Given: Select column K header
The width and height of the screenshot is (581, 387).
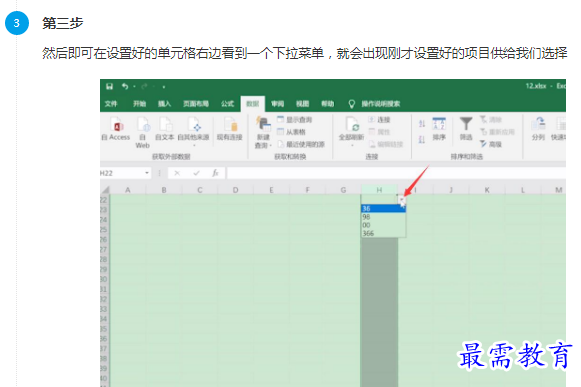Looking at the screenshot, I should pos(487,190).
